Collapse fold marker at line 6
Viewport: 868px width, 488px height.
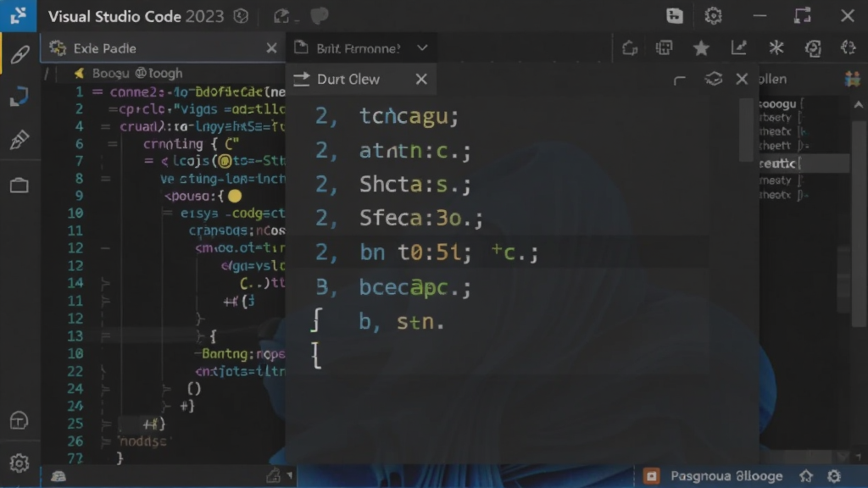[x=113, y=144]
